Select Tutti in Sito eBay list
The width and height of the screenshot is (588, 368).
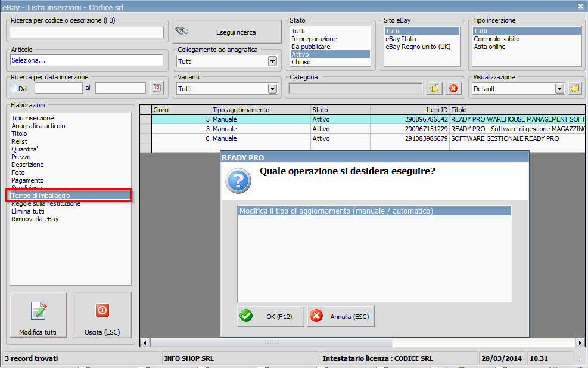click(422, 31)
